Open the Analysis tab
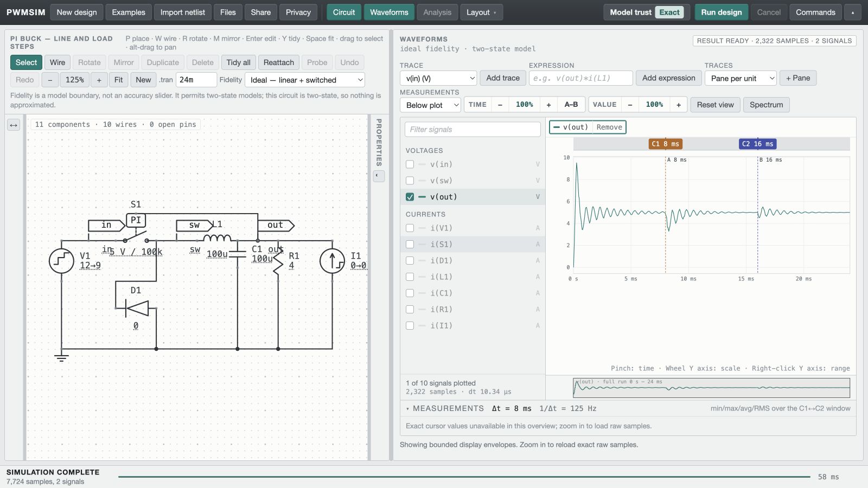This screenshot has height=488, width=868. point(437,12)
